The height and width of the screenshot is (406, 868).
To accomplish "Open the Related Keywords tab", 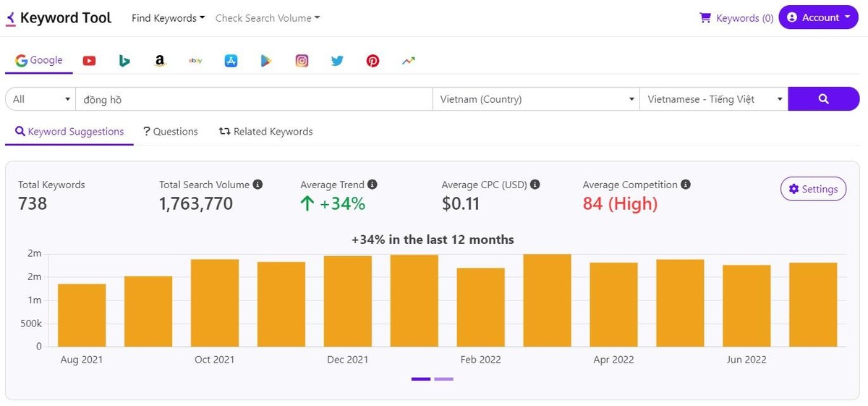I will click(266, 132).
